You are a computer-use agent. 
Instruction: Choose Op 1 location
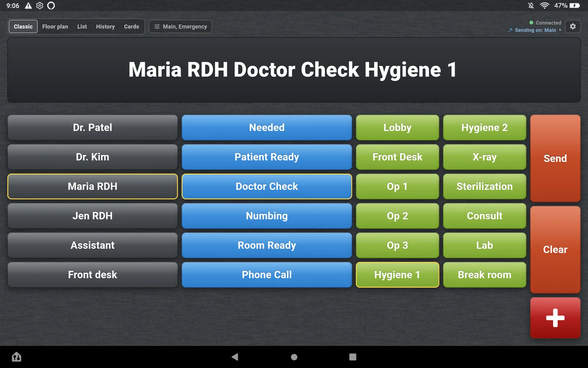[x=397, y=186]
